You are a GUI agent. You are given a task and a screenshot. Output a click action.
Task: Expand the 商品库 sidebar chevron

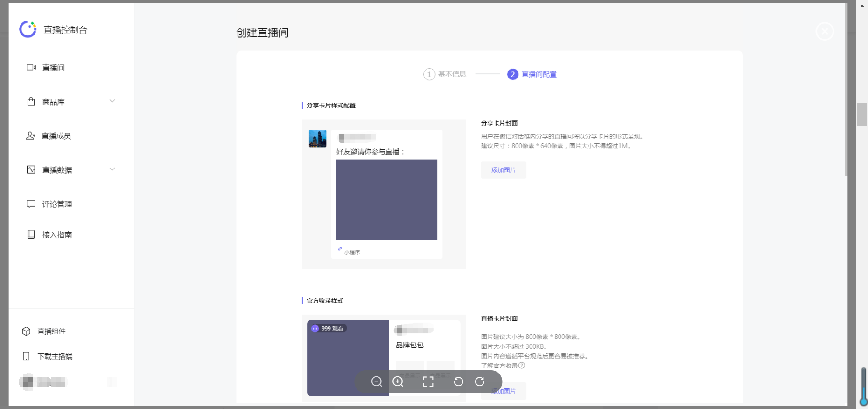tap(112, 101)
